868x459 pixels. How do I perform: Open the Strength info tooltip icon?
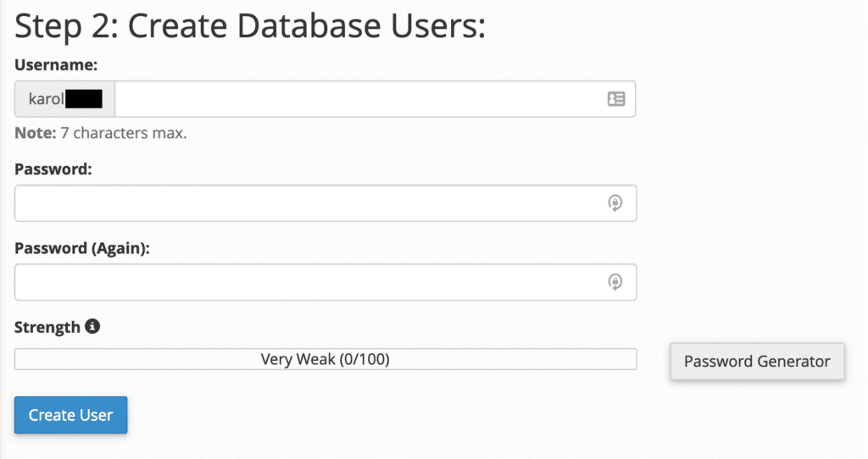click(93, 326)
